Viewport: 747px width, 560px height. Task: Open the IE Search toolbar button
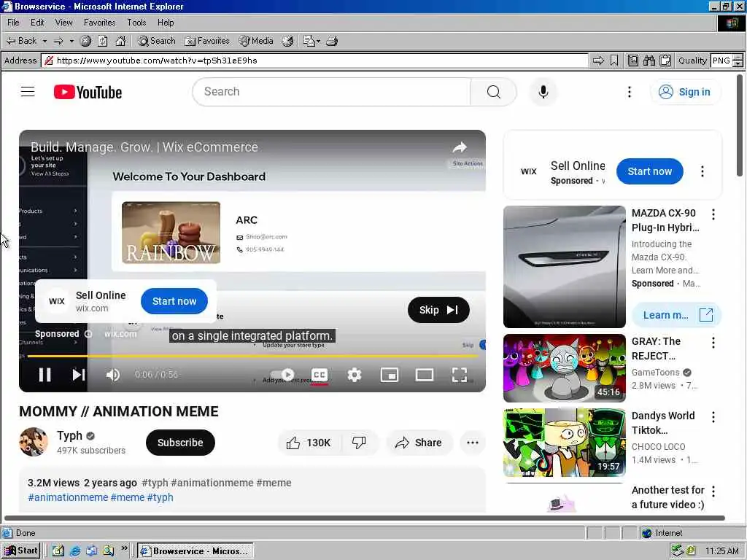(x=157, y=41)
